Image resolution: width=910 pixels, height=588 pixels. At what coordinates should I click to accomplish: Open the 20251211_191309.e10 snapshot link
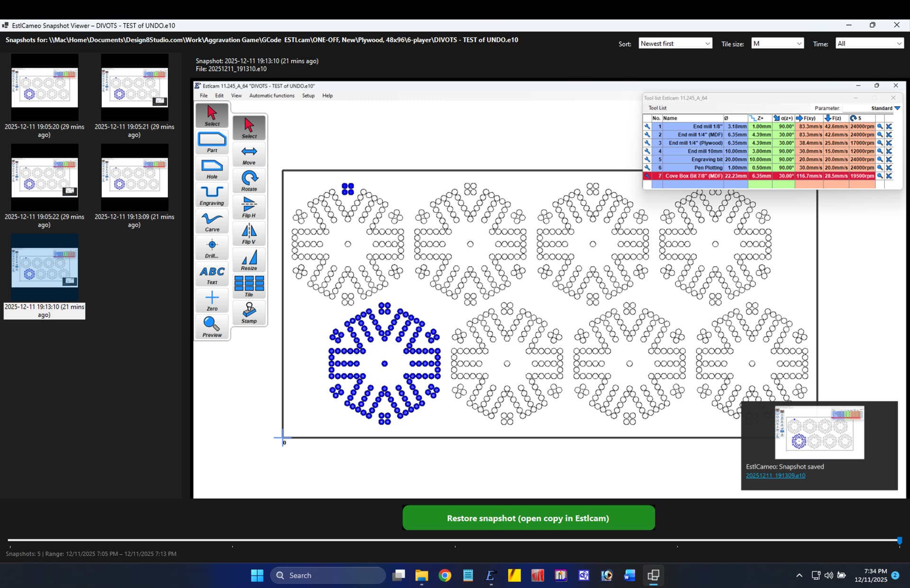coord(775,475)
